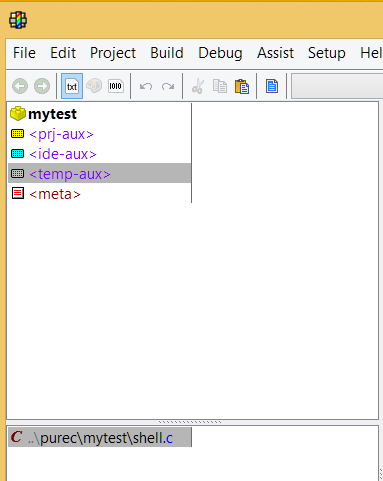Open the Edit menu
Screen dimensions: 383x481
[x=63, y=53]
